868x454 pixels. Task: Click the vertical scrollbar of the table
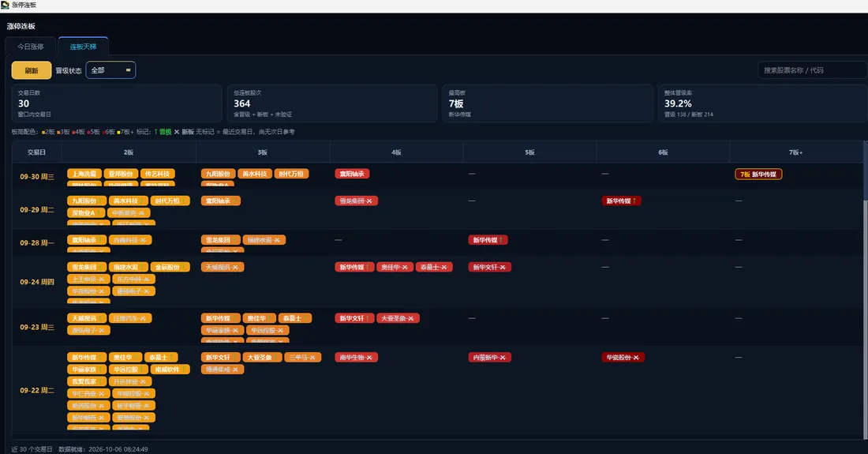[865, 291]
